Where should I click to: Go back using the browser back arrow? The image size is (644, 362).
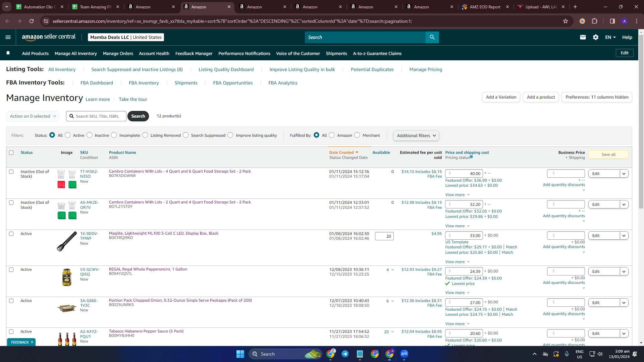pyautogui.click(x=7, y=21)
